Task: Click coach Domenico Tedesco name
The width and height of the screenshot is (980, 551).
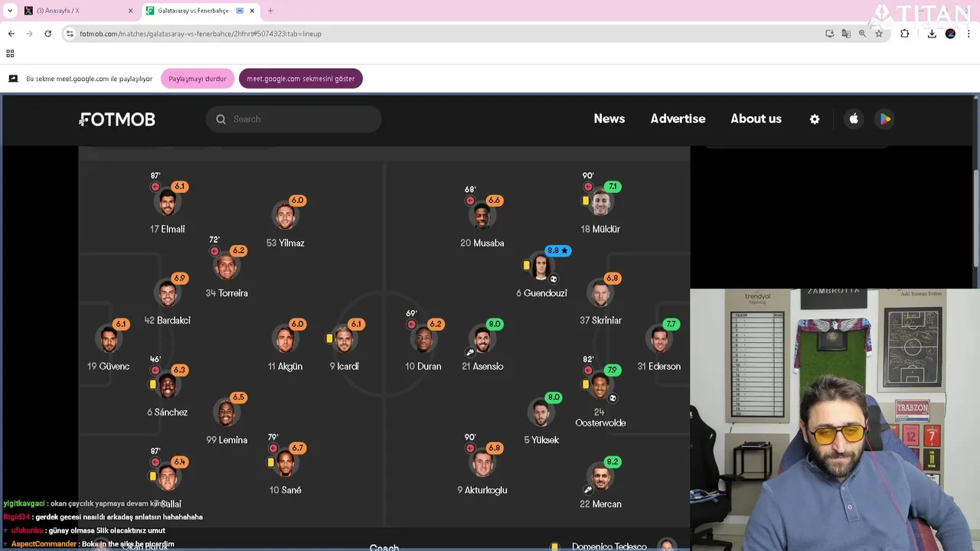Action: [609, 546]
